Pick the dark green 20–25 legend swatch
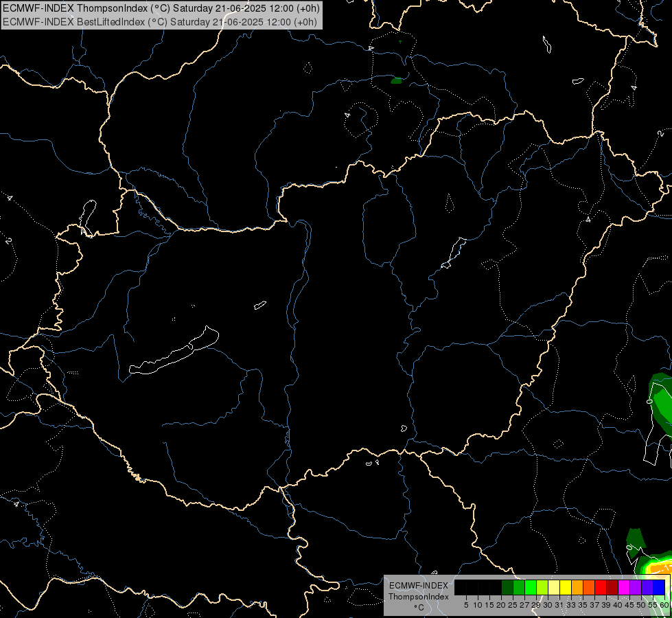 coord(507,587)
